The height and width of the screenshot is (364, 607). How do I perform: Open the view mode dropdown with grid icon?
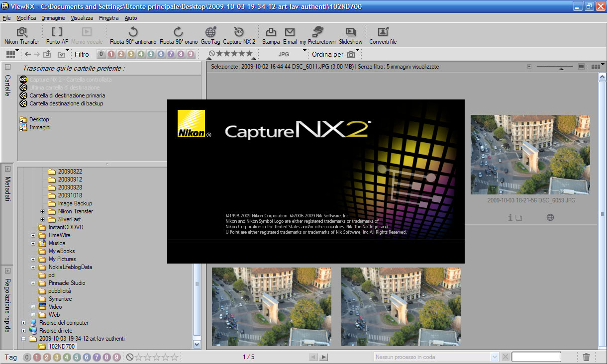point(12,54)
